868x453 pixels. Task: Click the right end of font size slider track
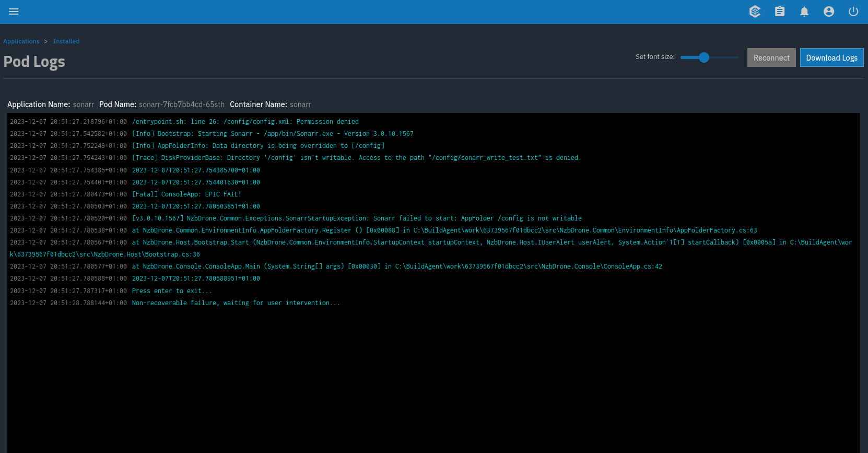coord(737,57)
